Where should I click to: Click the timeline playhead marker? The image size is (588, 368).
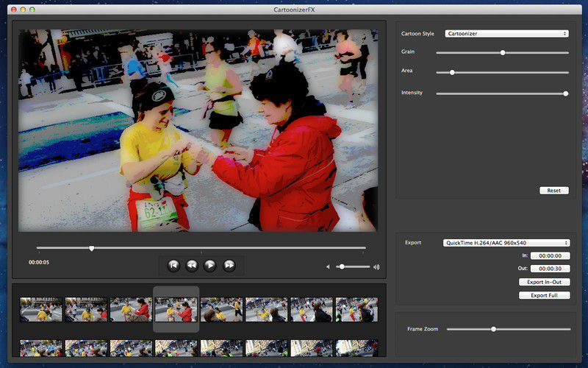91,248
